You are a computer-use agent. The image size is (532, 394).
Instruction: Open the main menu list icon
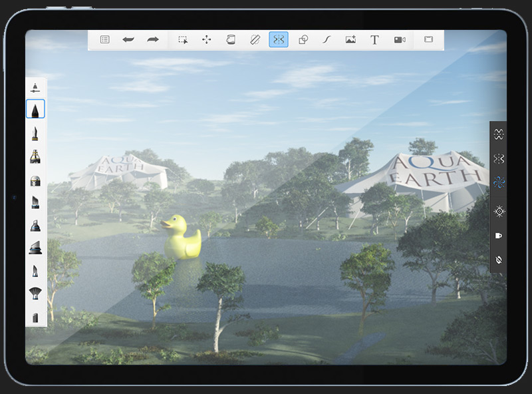tap(104, 40)
